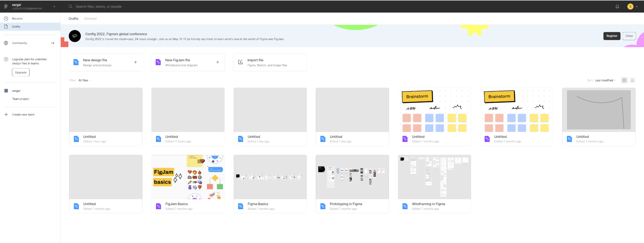Open the FigJam Basics thumbnail

[188, 177]
